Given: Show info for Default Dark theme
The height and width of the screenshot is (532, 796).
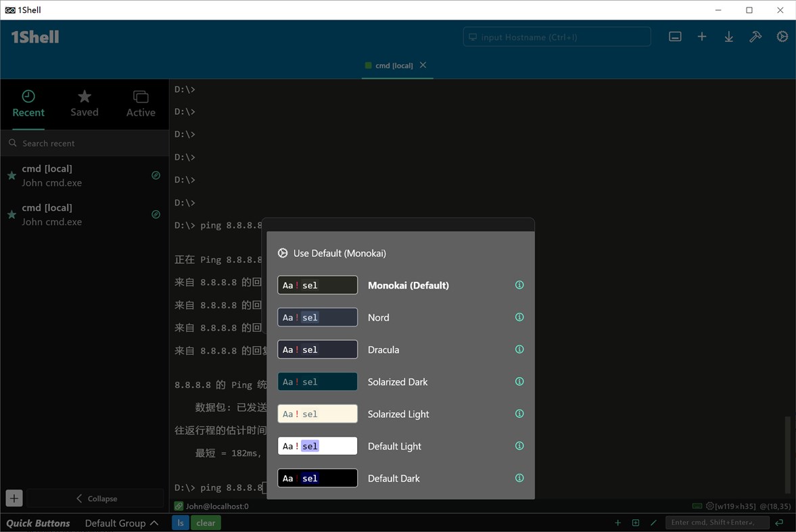Looking at the screenshot, I should pyautogui.click(x=519, y=478).
